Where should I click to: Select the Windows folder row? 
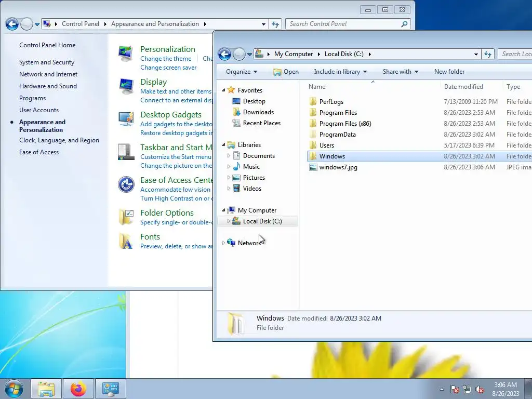point(419,156)
